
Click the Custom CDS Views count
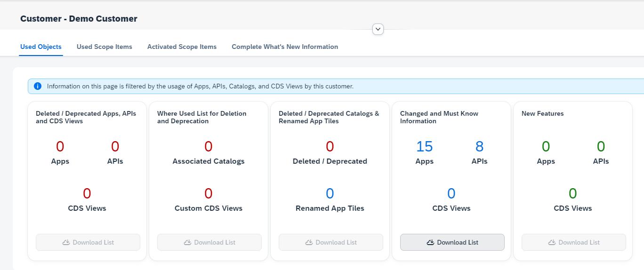point(208,194)
